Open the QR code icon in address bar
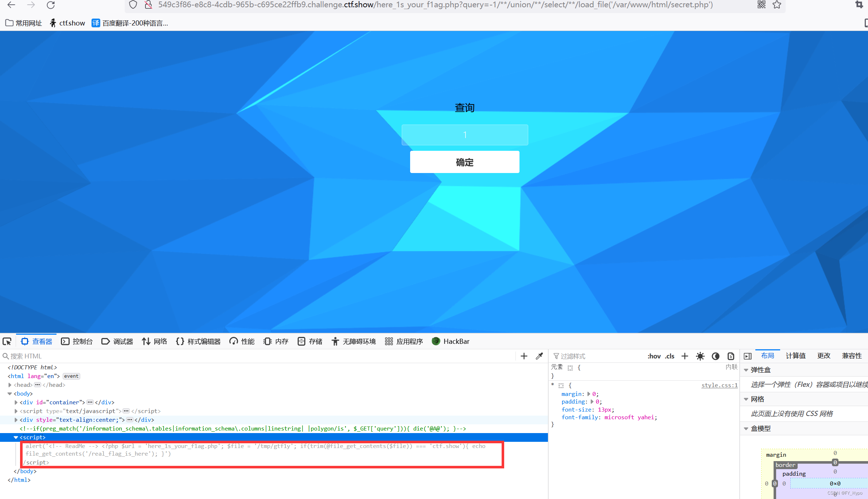Viewport: 868px width, 499px height. (761, 5)
